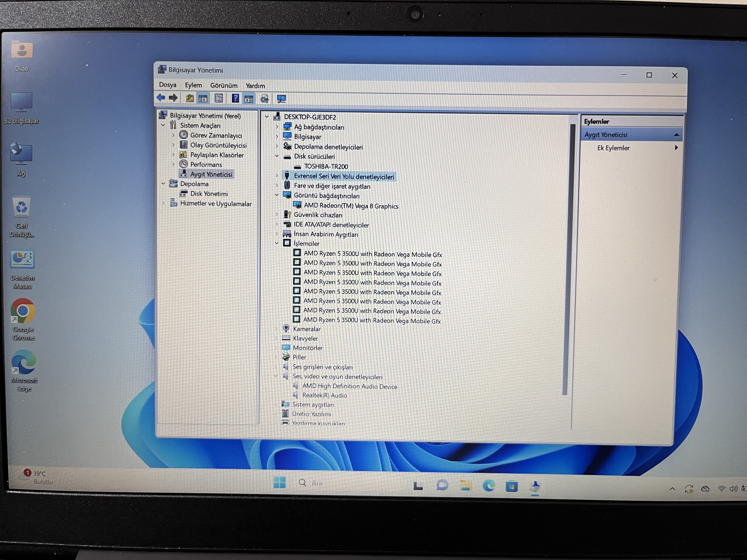Click the Windows Start button
This screenshot has height=560, width=747.
280,482
